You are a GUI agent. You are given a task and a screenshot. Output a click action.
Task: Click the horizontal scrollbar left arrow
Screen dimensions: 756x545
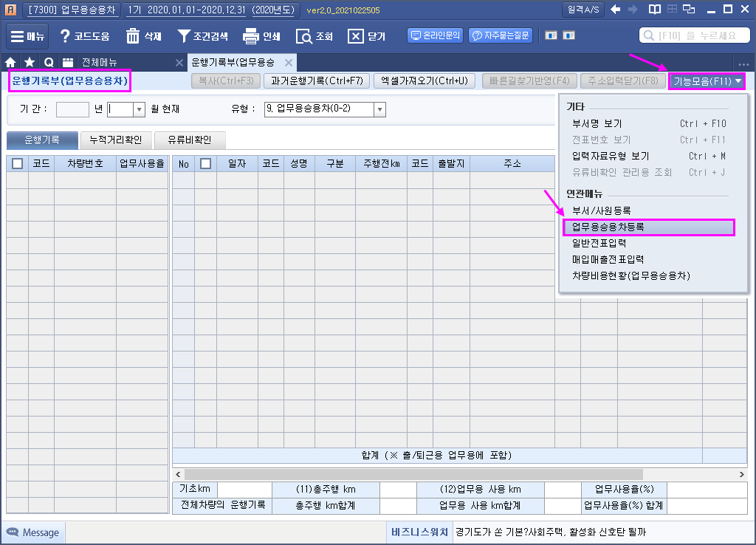point(179,475)
